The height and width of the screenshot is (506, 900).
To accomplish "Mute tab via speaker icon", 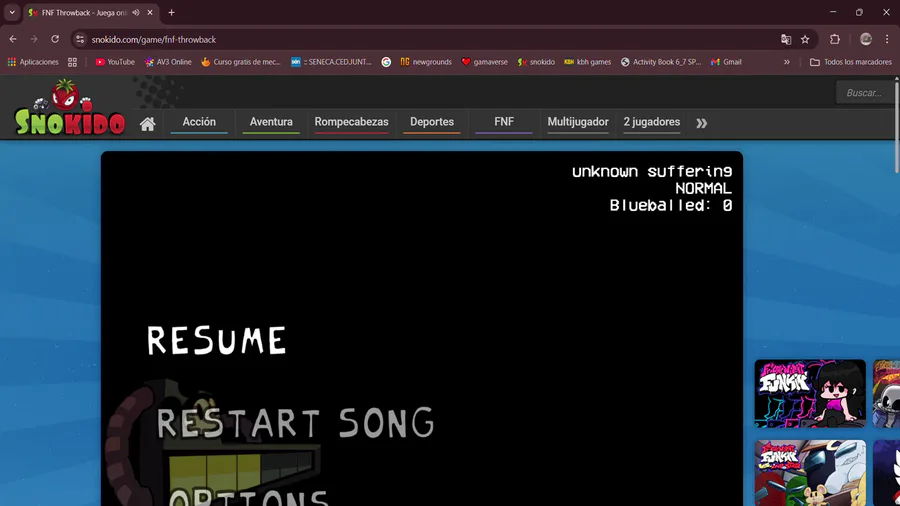I will 136,12.
